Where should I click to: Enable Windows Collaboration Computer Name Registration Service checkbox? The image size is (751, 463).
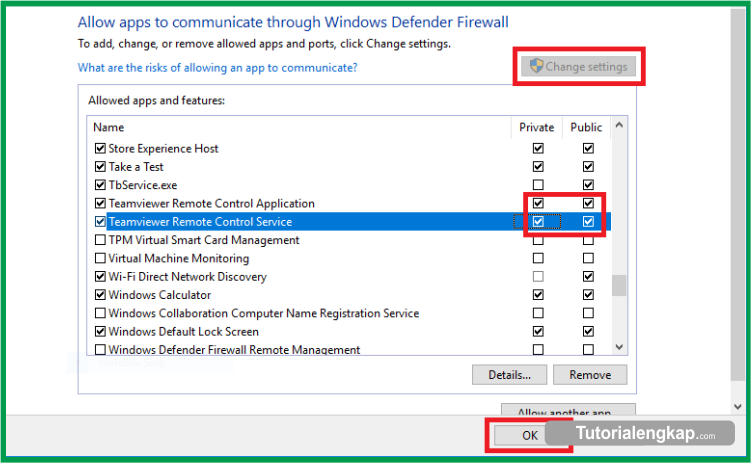tap(100, 313)
